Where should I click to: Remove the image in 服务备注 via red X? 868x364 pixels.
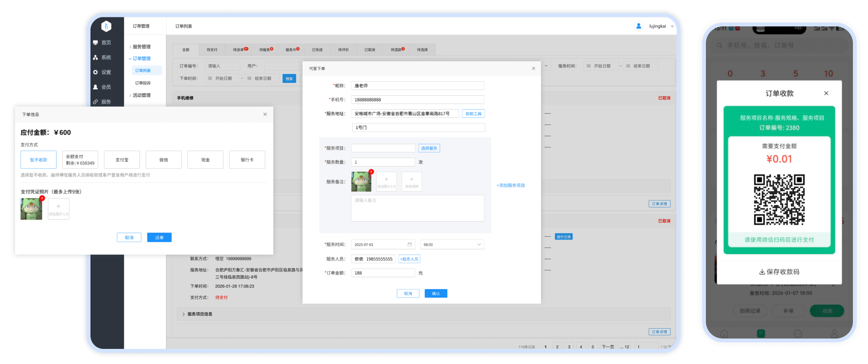tap(371, 172)
